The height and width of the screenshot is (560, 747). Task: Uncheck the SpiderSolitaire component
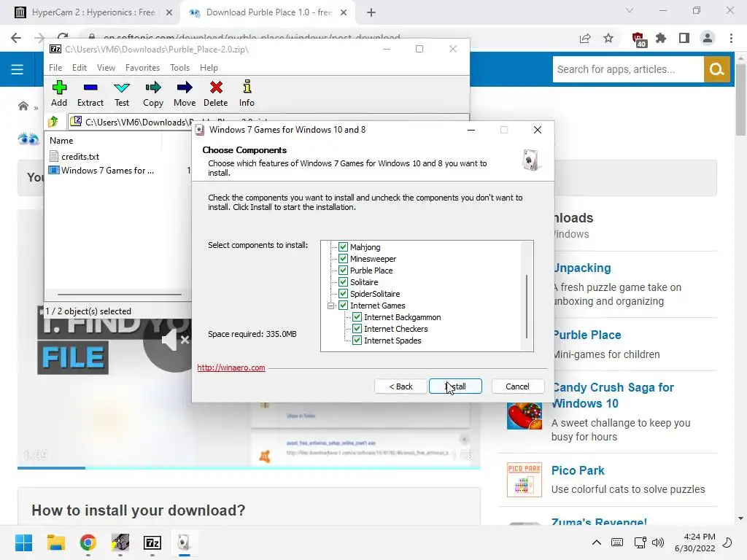343,293
